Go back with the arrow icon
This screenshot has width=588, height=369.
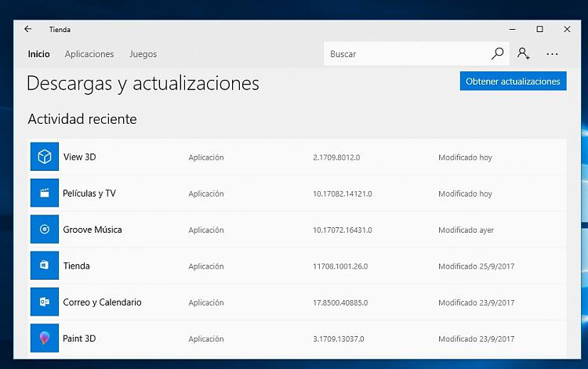[27, 29]
